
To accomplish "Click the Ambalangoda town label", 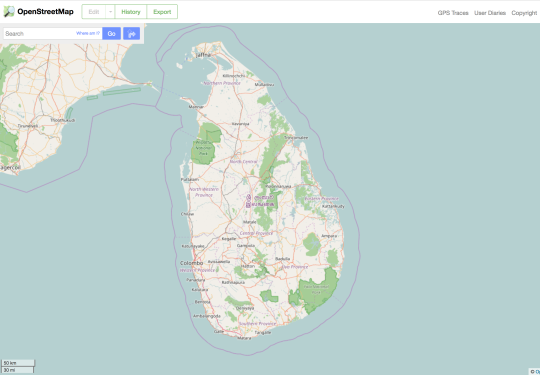I will (x=207, y=316).
